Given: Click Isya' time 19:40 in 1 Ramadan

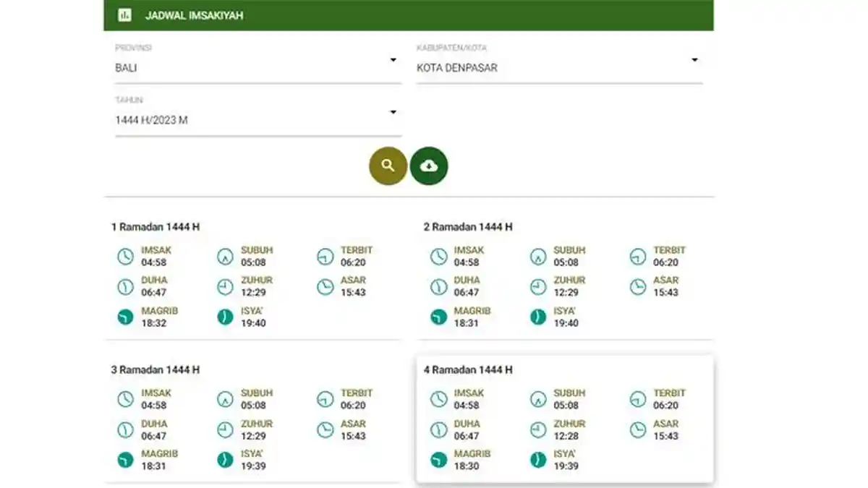Looking at the screenshot, I should click(253, 323).
